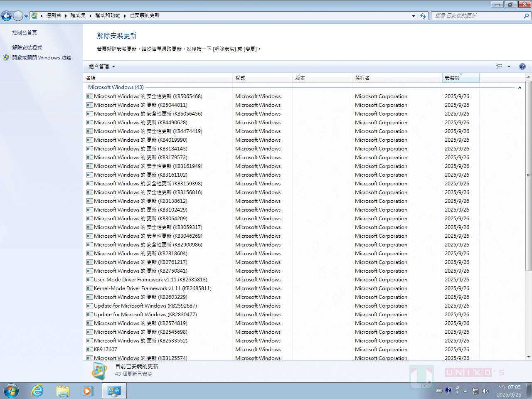Open the recent pages dropdown arrow
The width and height of the screenshot is (532, 399).
point(27,16)
